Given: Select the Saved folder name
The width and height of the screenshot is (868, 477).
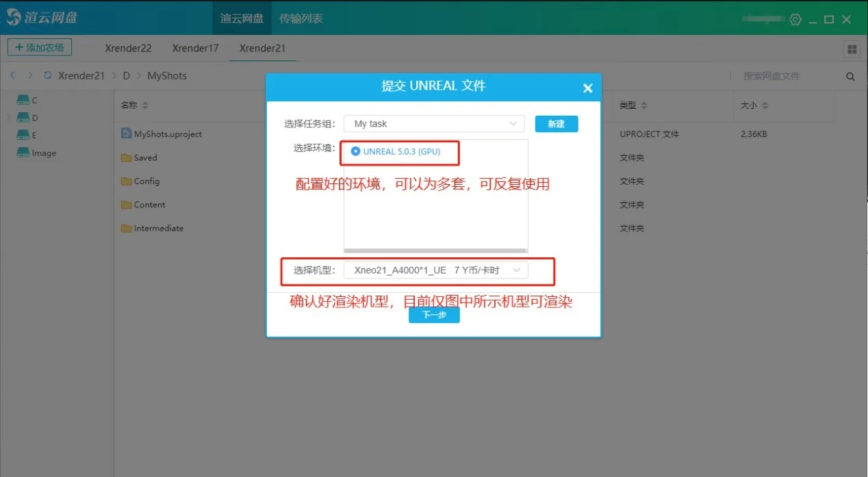Looking at the screenshot, I should 146,157.
